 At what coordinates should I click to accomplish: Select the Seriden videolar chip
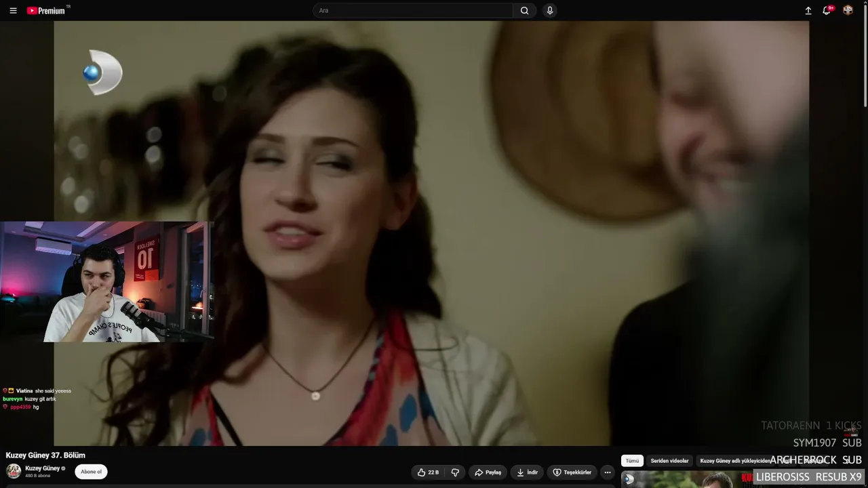(669, 461)
